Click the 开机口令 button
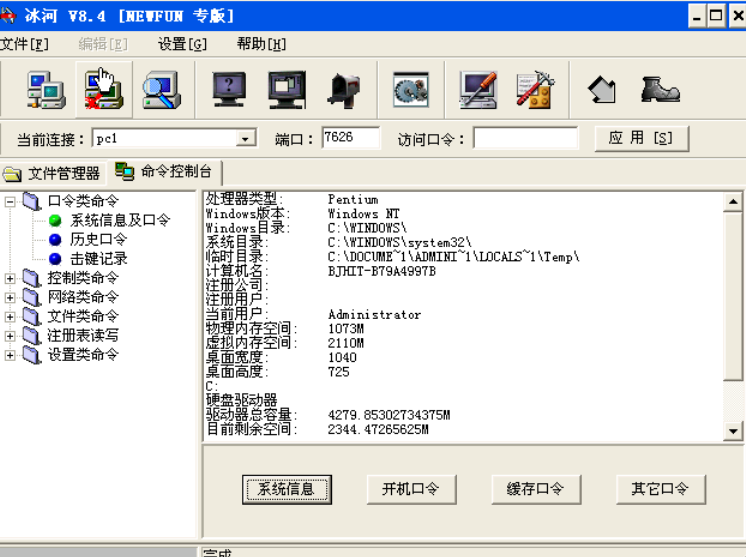The width and height of the screenshot is (746, 557). coord(411,489)
